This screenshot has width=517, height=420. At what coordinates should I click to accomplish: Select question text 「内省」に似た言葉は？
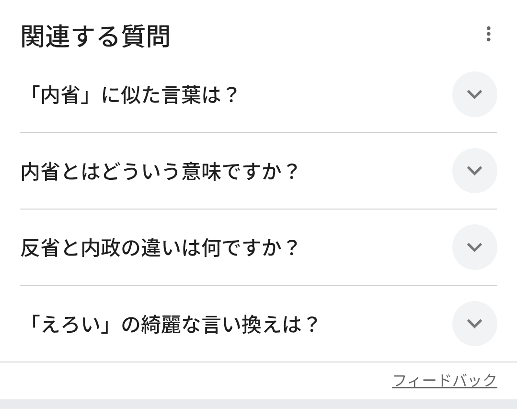click(130, 95)
